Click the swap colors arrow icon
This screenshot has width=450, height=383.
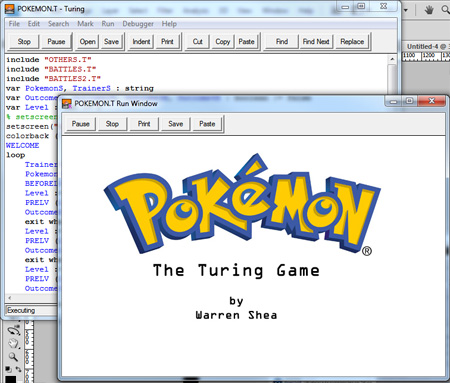click(18, 369)
